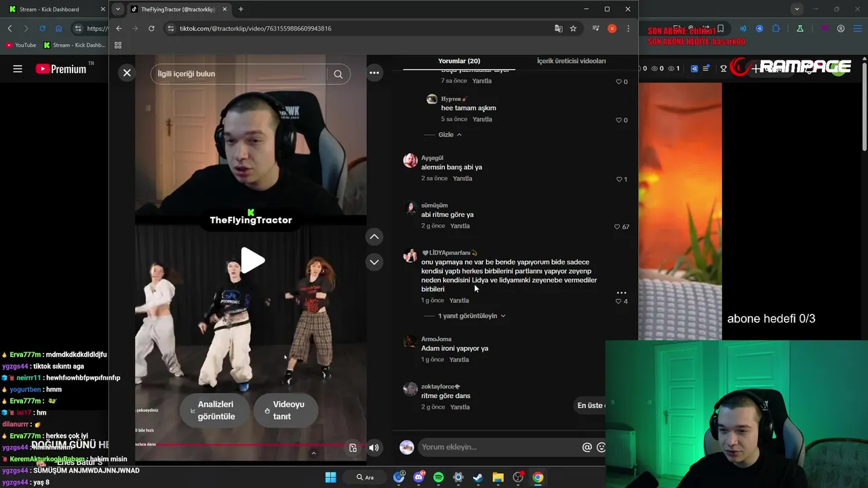Collapse replies with Gizle
Image resolution: width=868 pixels, height=488 pixels.
(x=449, y=134)
